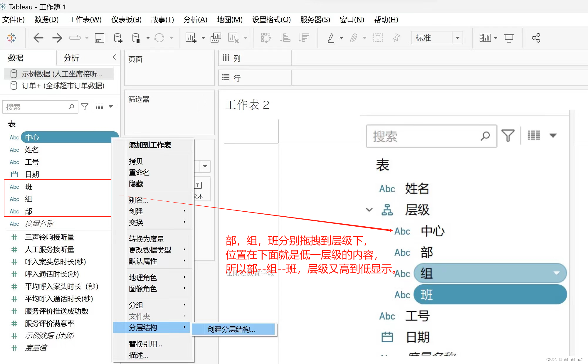Click the presentation mode icon
This screenshot has height=364, width=588.
[x=509, y=38]
